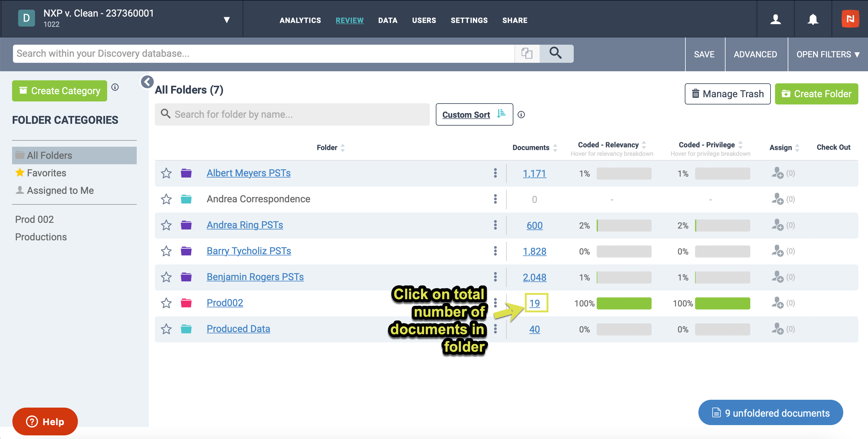Go to ANALYTICS tab

[300, 20]
